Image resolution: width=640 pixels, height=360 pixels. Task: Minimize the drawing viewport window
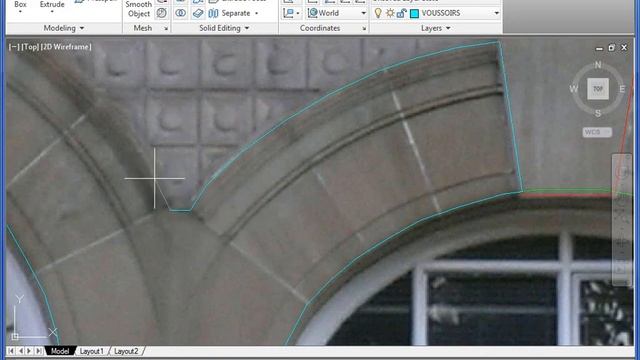pos(599,48)
